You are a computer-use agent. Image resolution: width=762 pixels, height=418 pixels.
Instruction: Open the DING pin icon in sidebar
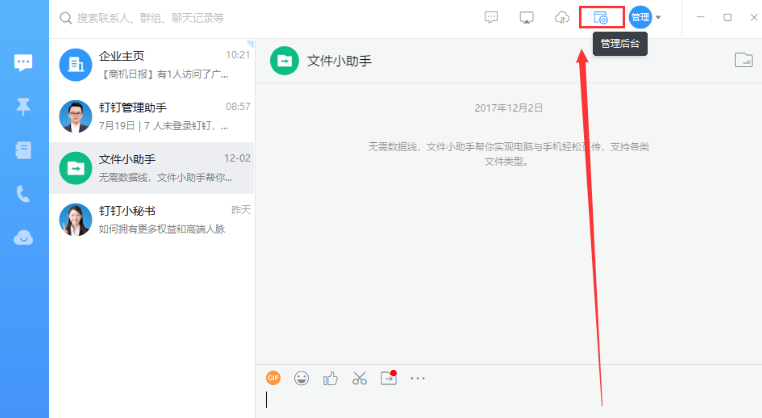[23, 106]
